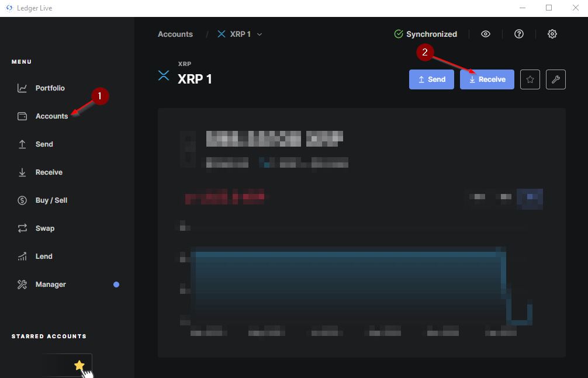Open the Manager section
The height and width of the screenshot is (378, 588).
click(x=50, y=285)
